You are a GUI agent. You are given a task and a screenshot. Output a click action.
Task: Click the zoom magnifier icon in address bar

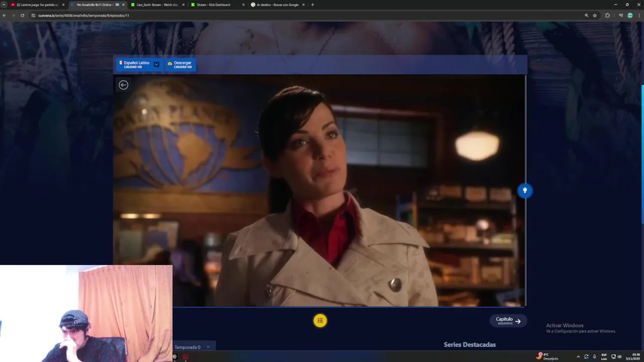(x=586, y=16)
